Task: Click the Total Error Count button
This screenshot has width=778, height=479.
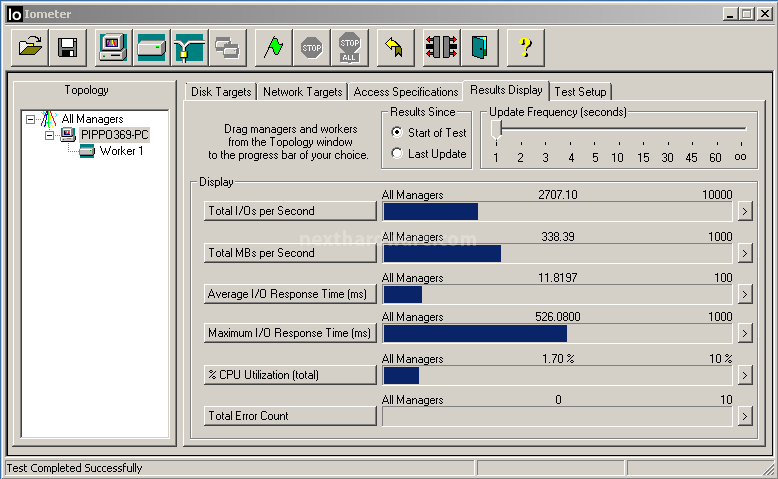Action: click(x=290, y=416)
